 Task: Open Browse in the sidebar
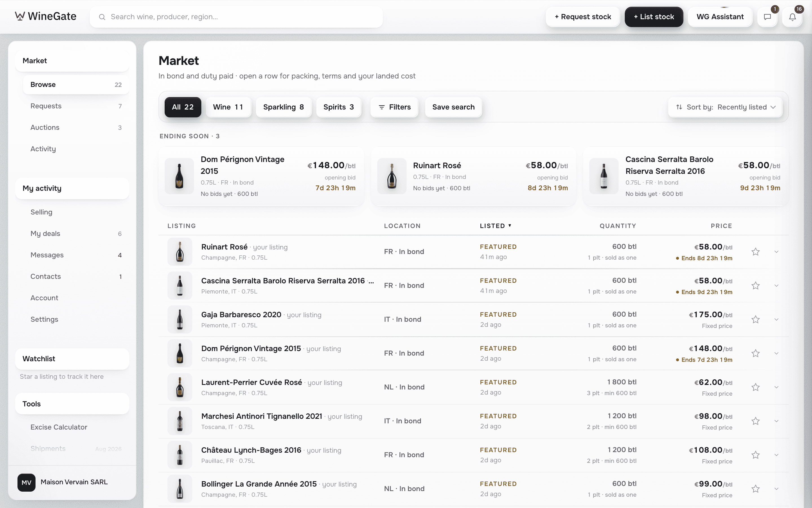pos(76,85)
